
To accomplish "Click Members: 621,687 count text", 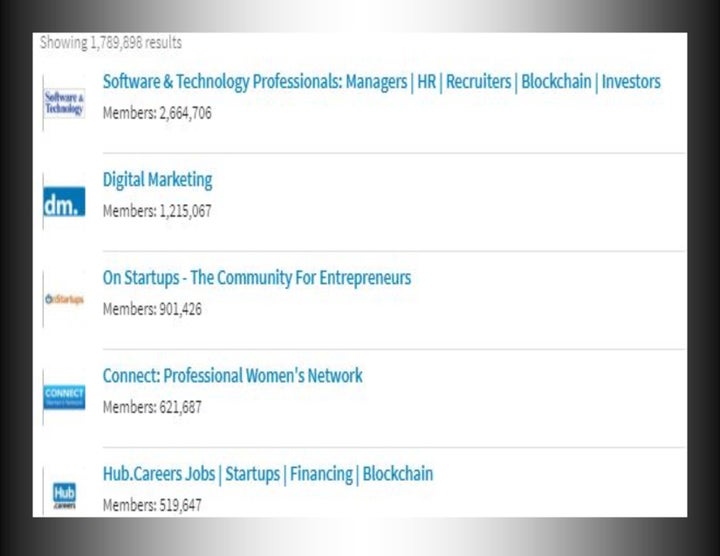I will point(152,407).
